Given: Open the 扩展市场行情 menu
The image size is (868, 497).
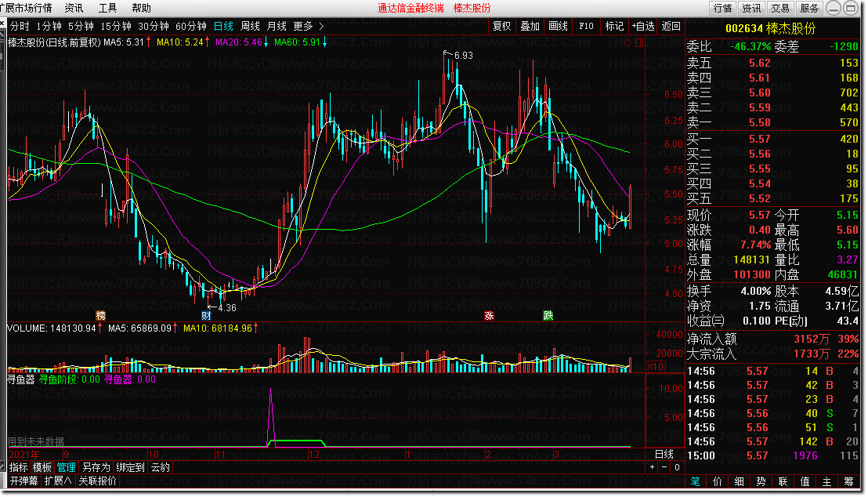Looking at the screenshot, I should [26, 8].
